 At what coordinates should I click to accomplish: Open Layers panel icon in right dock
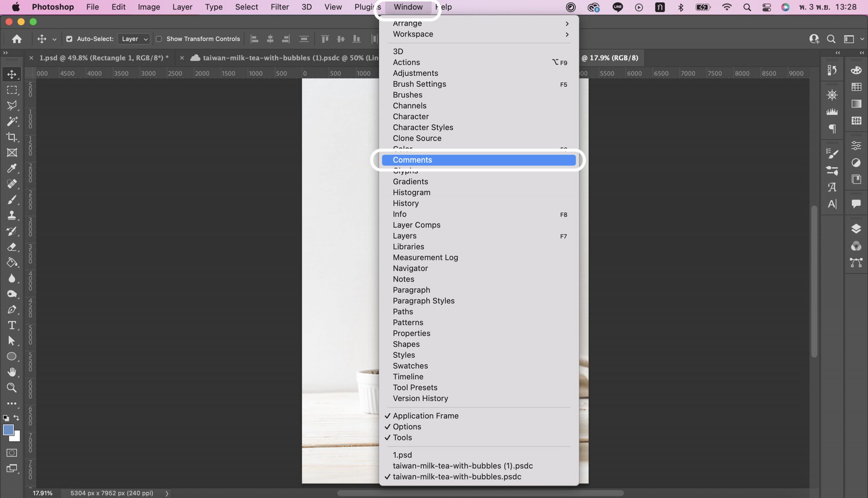[x=856, y=229]
